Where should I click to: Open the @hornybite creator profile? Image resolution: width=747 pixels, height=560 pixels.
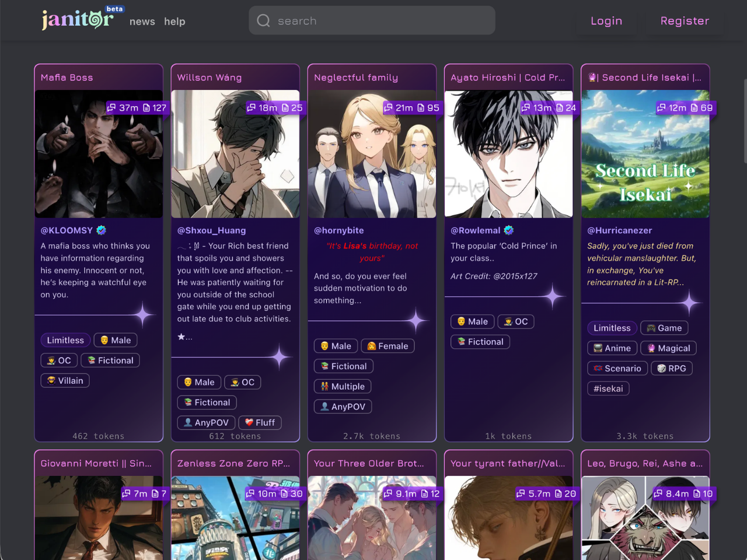tap(338, 230)
